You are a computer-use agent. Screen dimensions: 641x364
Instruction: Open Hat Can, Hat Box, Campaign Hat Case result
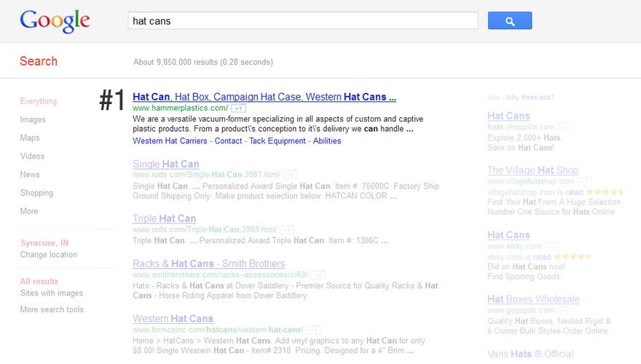[264, 97]
